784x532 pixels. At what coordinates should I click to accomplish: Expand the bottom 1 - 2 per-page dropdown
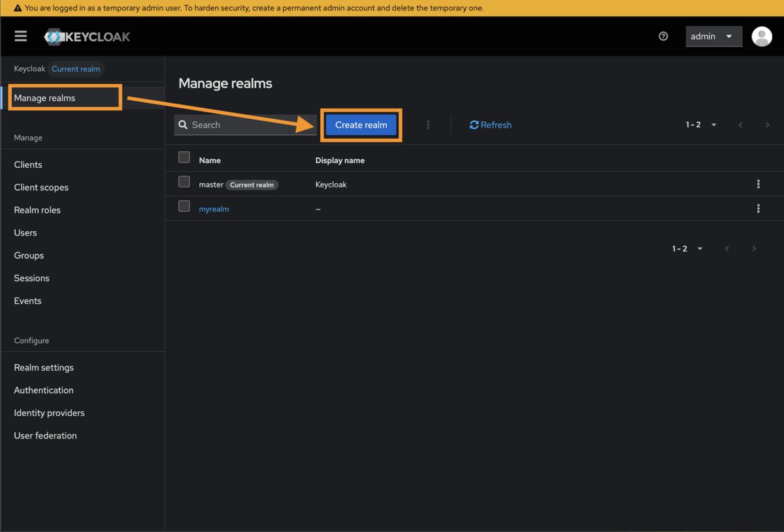pos(688,249)
